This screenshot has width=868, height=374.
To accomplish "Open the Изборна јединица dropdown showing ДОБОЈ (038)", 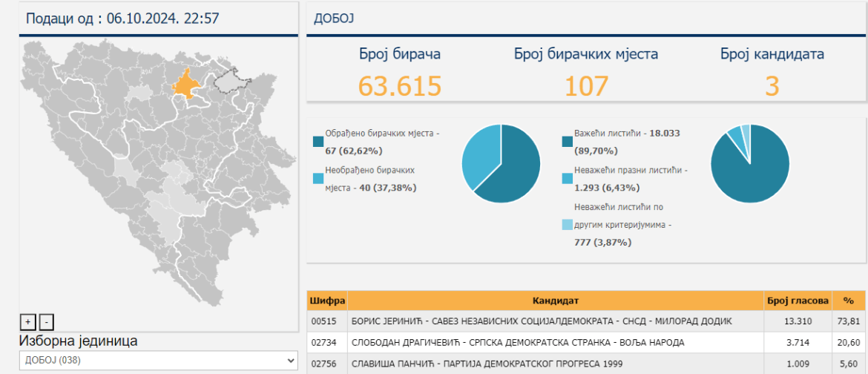I will click(x=160, y=360).
